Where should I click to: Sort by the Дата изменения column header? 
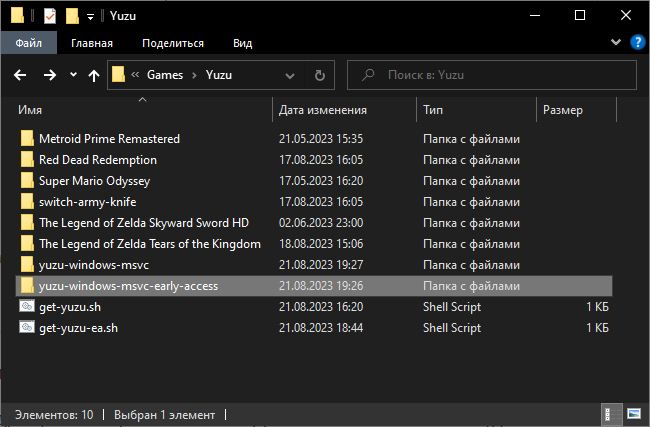pyautogui.click(x=344, y=110)
